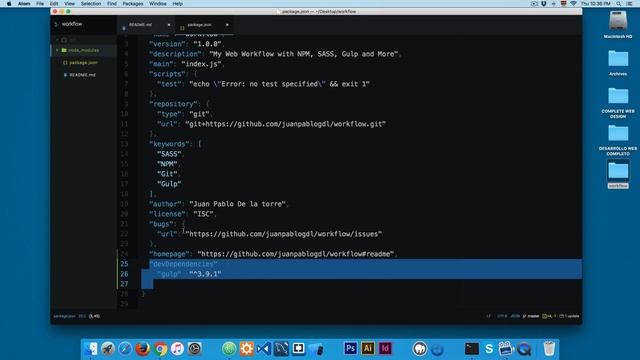Click the "SASS" keyword string
Viewport: 640px width, 360px height.
coord(169,154)
